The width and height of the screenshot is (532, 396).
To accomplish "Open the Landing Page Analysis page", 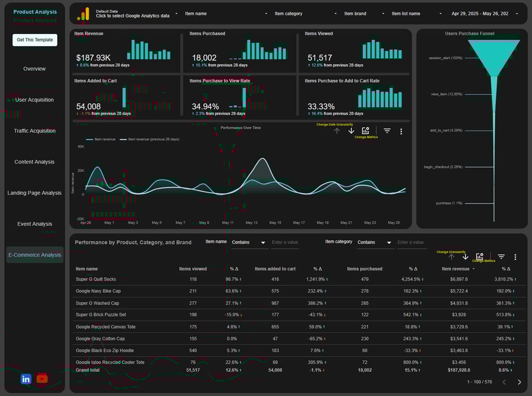I will (x=34, y=193).
